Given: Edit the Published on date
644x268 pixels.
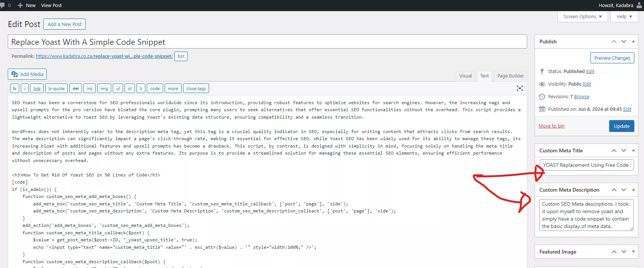Looking at the screenshot, I should pos(627,109).
